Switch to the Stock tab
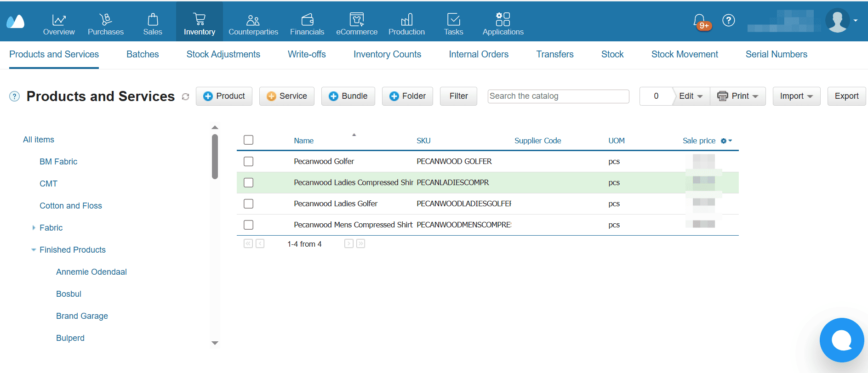 (x=612, y=54)
